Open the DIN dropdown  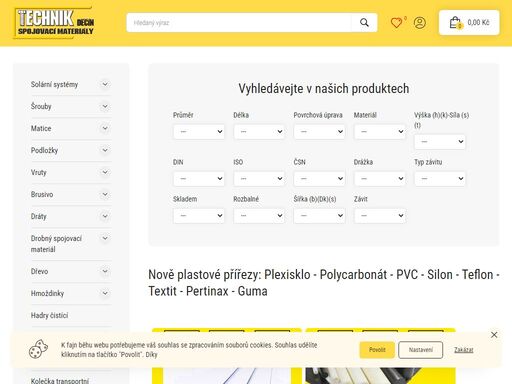pyautogui.click(x=199, y=179)
